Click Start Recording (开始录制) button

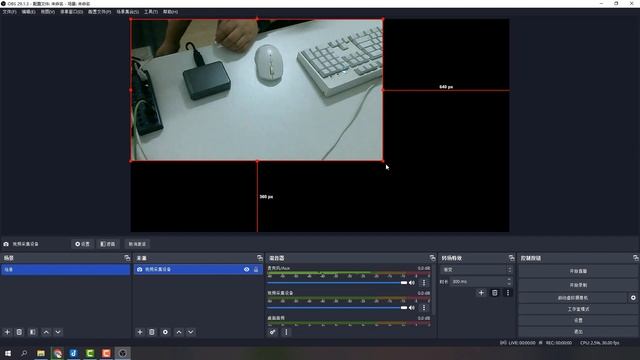[578, 285]
